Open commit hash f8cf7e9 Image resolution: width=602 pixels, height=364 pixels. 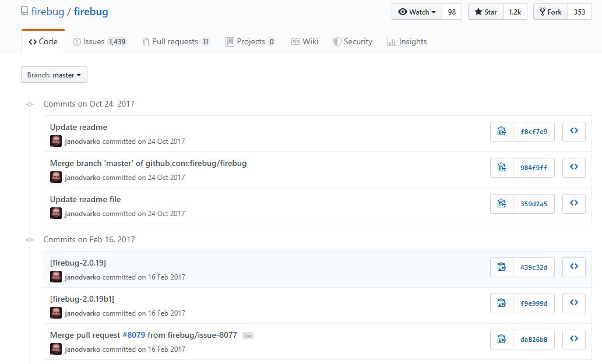tap(534, 132)
